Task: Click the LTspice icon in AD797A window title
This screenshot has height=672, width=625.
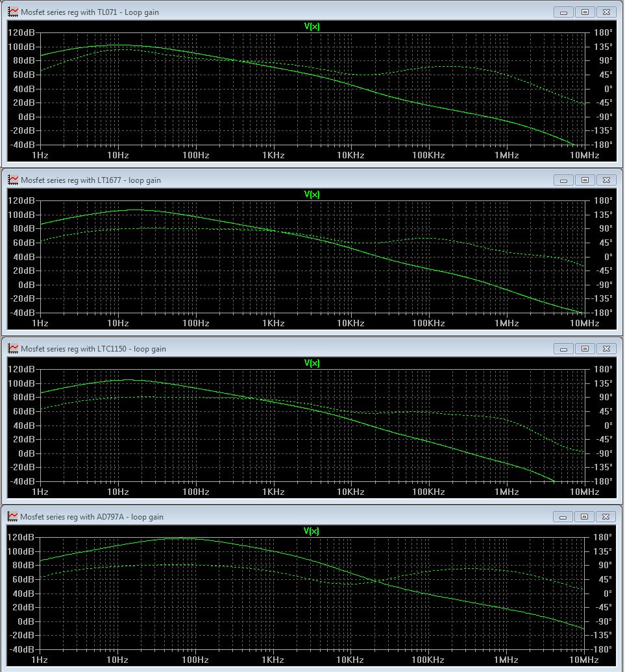Action: coord(12,517)
